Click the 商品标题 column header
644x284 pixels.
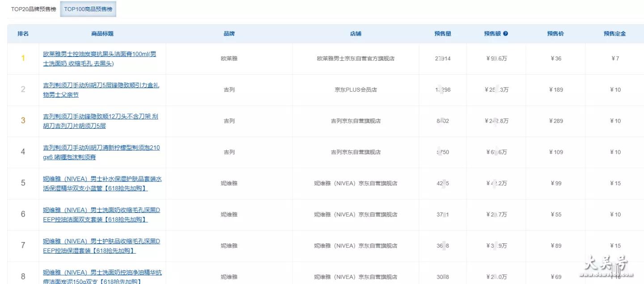click(102, 34)
